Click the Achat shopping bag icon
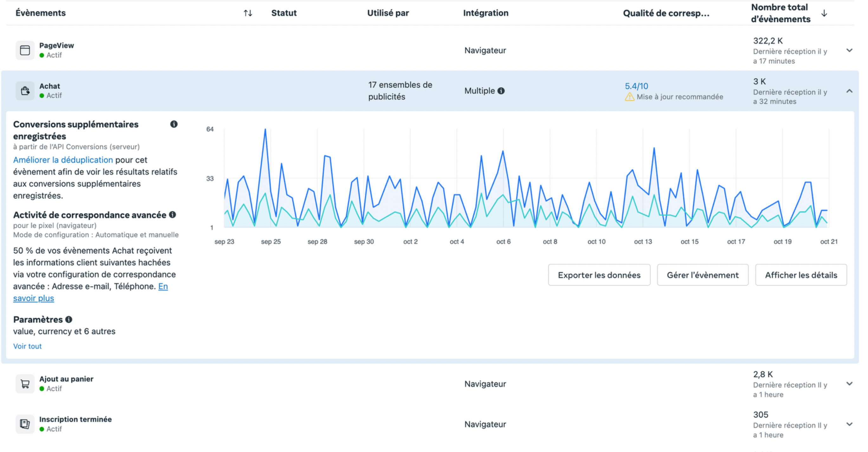The height and width of the screenshot is (452, 868). (25, 91)
